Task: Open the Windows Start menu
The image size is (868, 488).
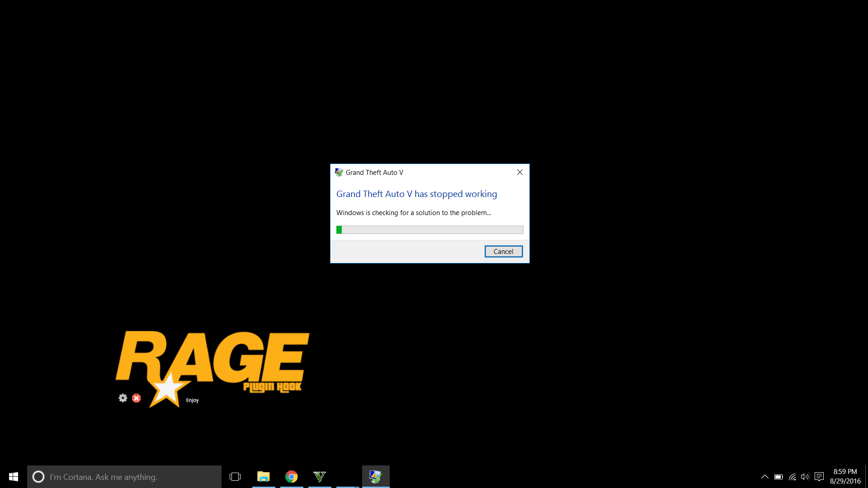Action: (14, 477)
